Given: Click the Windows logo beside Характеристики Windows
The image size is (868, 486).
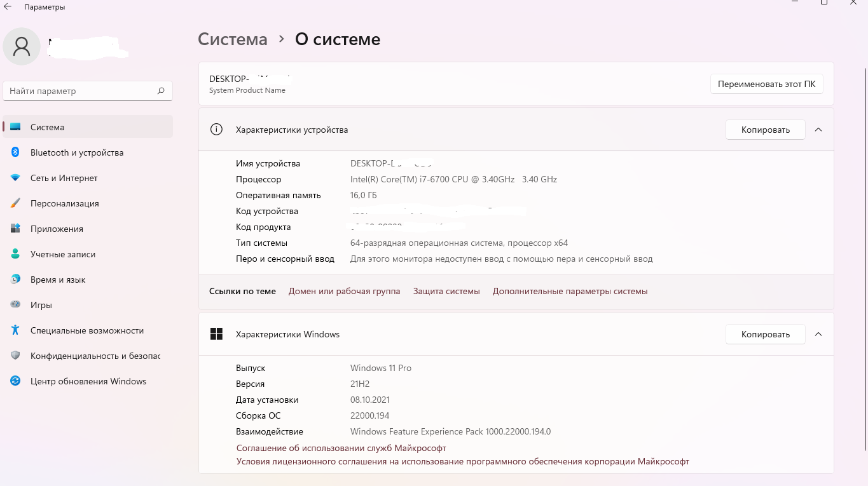Looking at the screenshot, I should 216,334.
